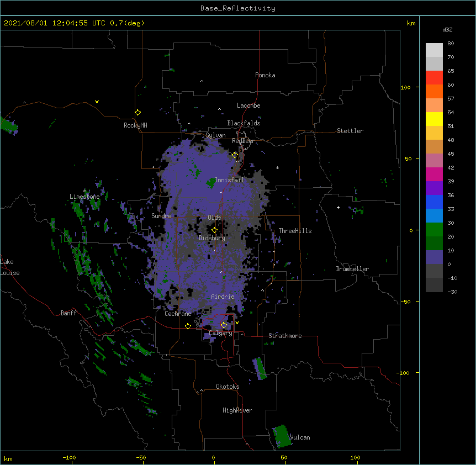This screenshot has height=465, width=476.
Task: Click the Innisfail town label
Action: (229, 180)
